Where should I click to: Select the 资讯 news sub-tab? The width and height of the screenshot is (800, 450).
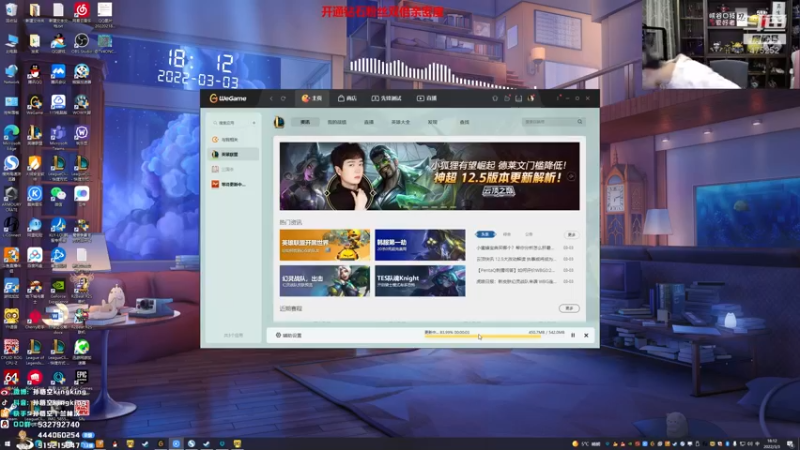tap(305, 122)
